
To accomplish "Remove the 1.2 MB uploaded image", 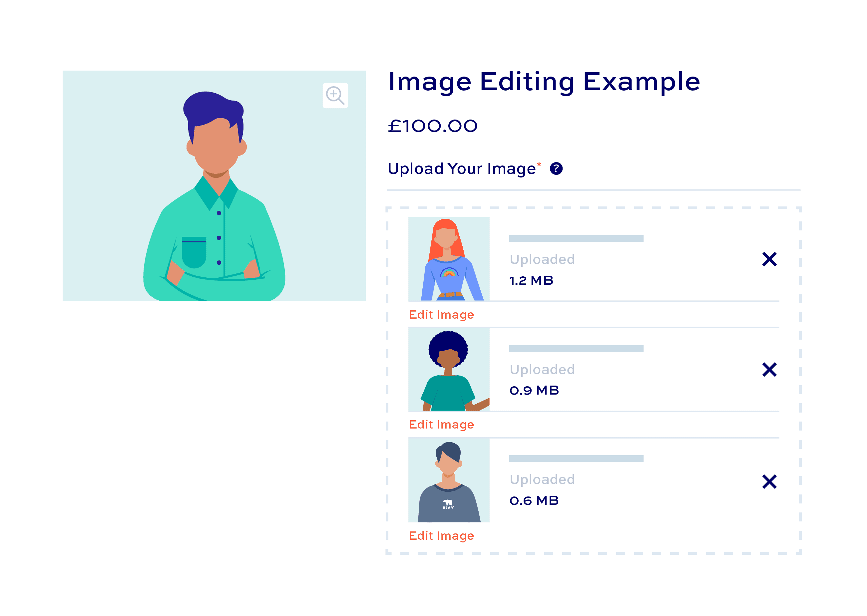I will (x=769, y=259).
